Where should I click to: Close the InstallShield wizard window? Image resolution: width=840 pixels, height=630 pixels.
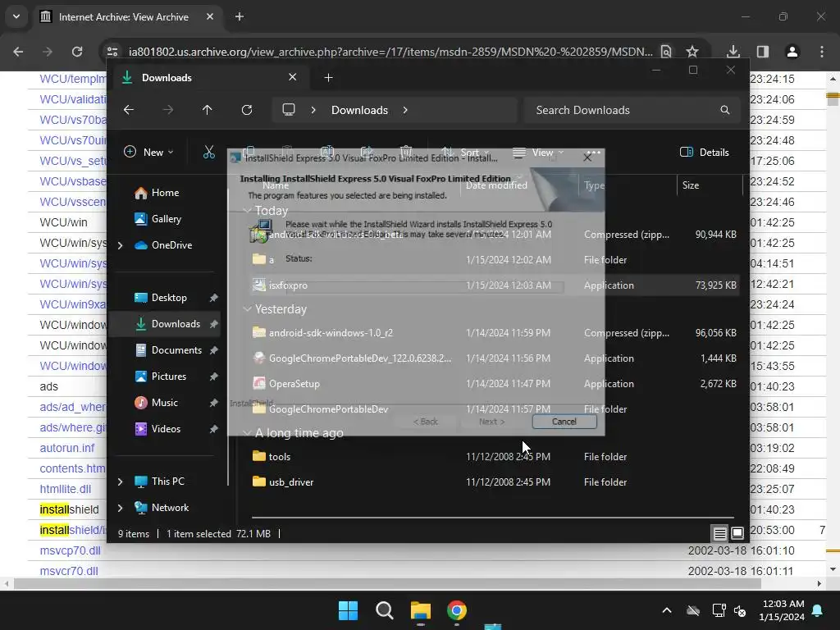click(587, 157)
